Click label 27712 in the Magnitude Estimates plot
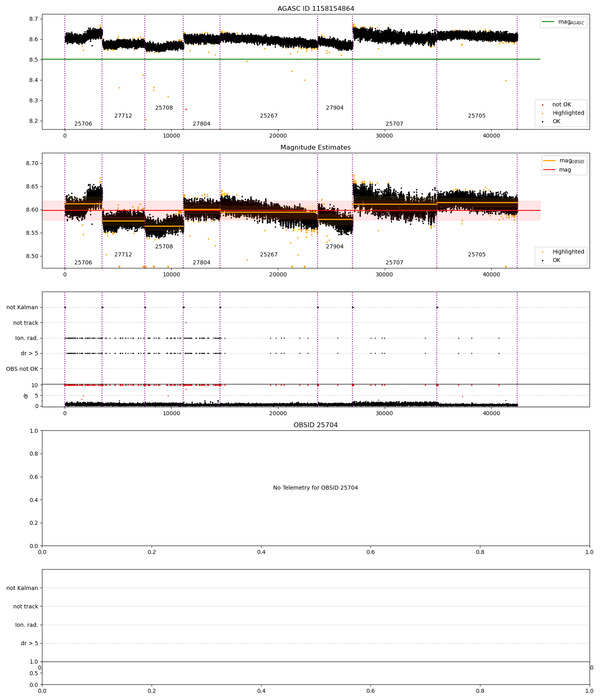 (123, 255)
